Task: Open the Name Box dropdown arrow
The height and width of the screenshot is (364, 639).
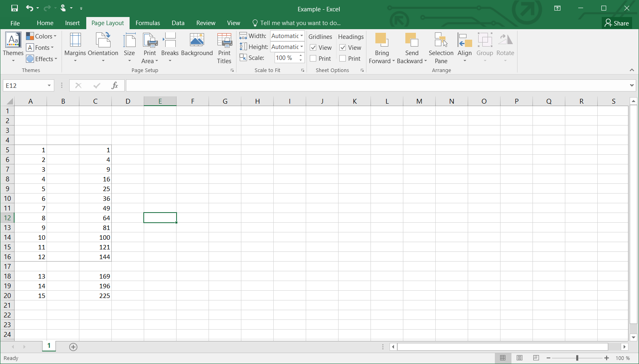Action: click(49, 86)
